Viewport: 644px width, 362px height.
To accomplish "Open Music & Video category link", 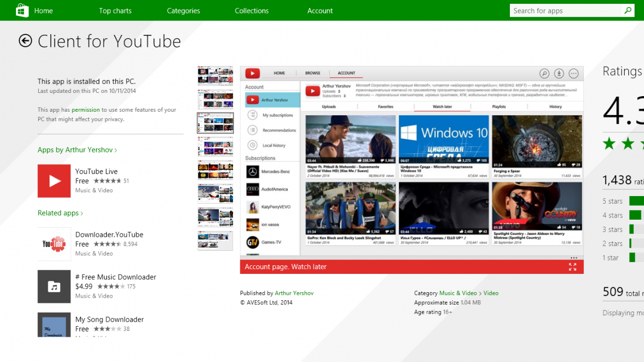I will [458, 293].
